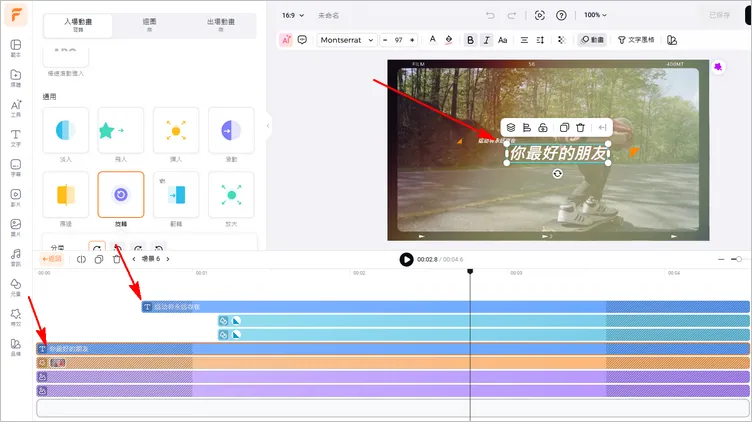
Task: Open the FlexClip logo home icon
Action: [16, 15]
